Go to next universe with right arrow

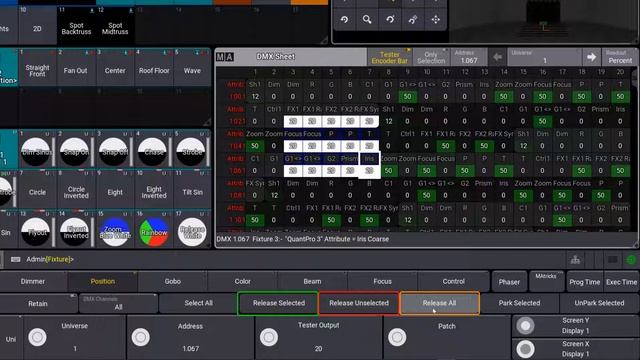point(591,57)
